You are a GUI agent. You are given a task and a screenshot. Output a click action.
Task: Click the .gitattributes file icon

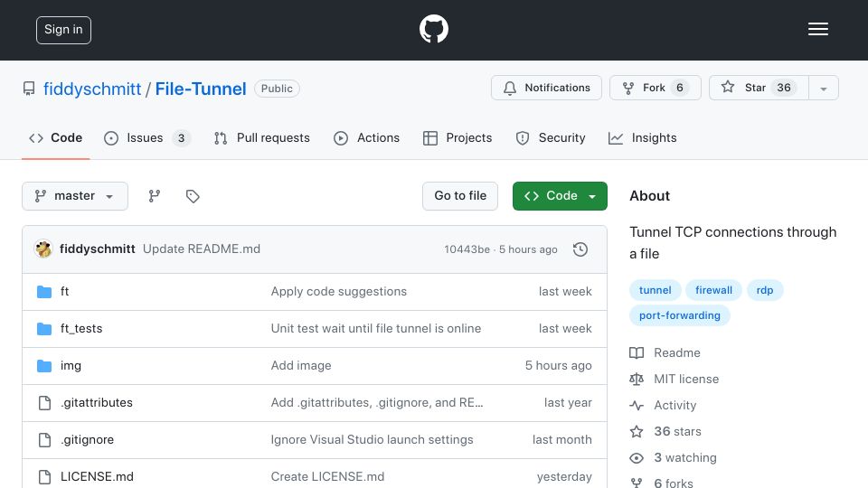(x=44, y=403)
